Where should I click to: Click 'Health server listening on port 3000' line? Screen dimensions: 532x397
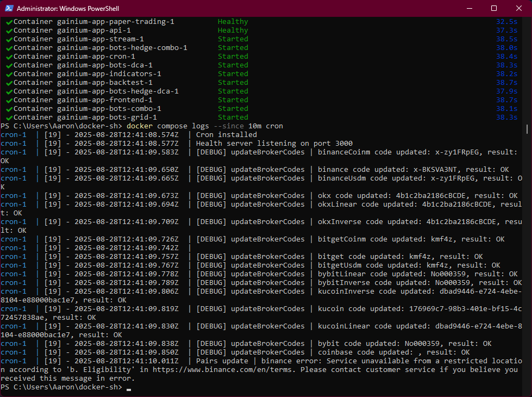(x=267, y=144)
